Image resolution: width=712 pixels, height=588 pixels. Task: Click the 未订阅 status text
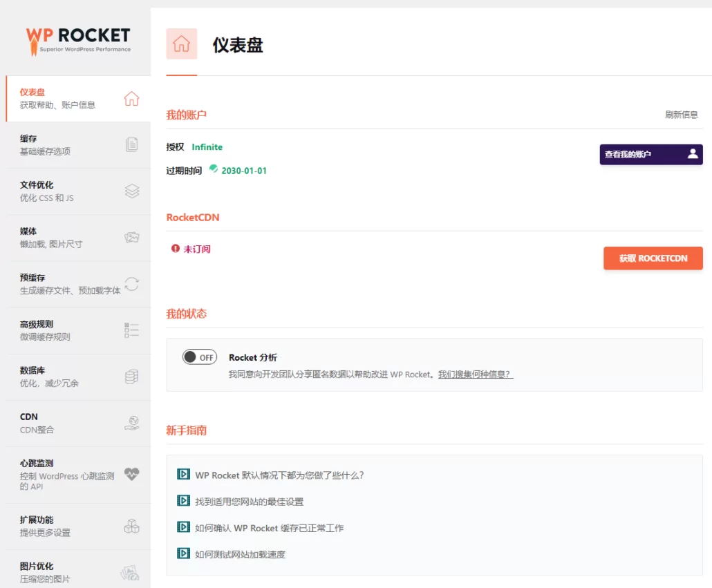pos(197,249)
